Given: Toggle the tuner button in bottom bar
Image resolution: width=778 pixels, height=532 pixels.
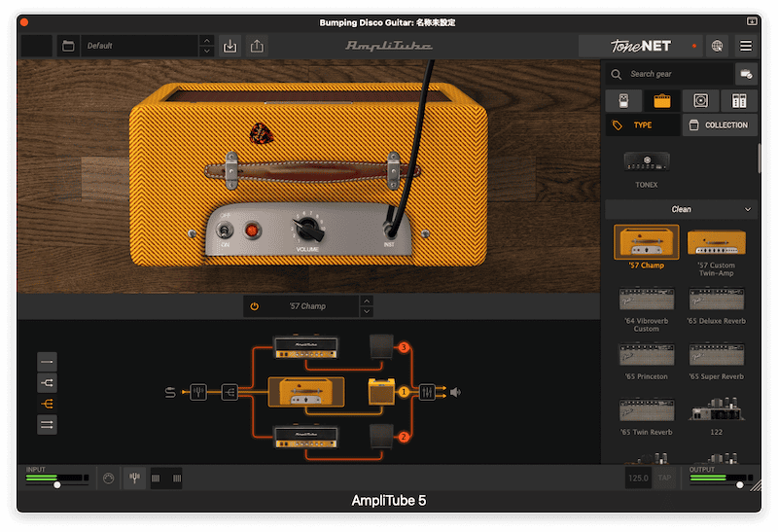Looking at the screenshot, I should pyautogui.click(x=134, y=479).
